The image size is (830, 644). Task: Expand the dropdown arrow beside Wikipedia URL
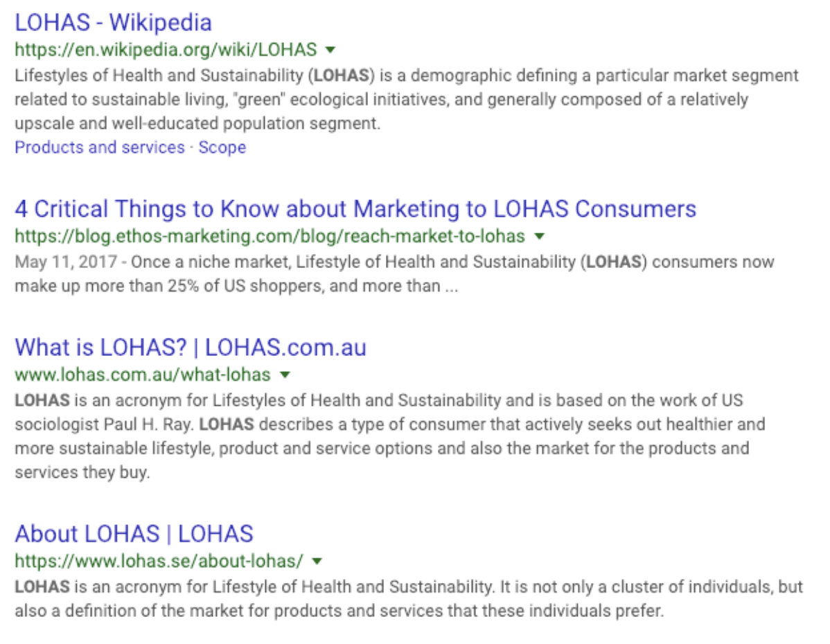pos(330,50)
